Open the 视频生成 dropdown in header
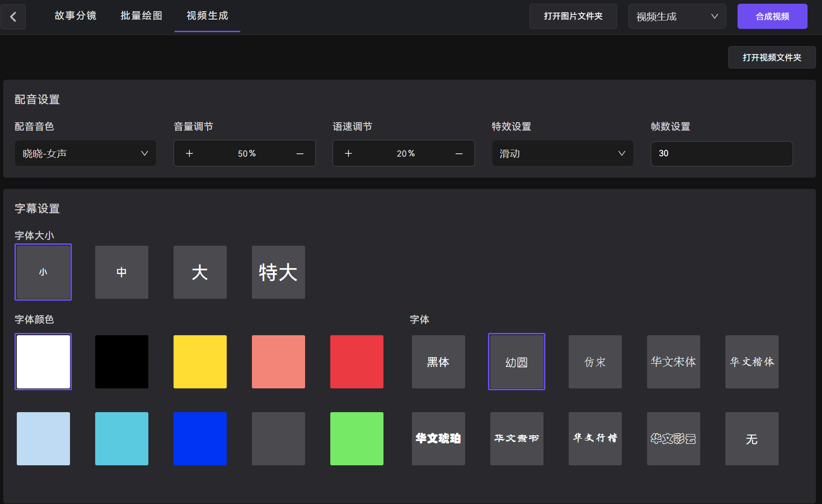Viewport: 822px width, 504px height. [677, 16]
